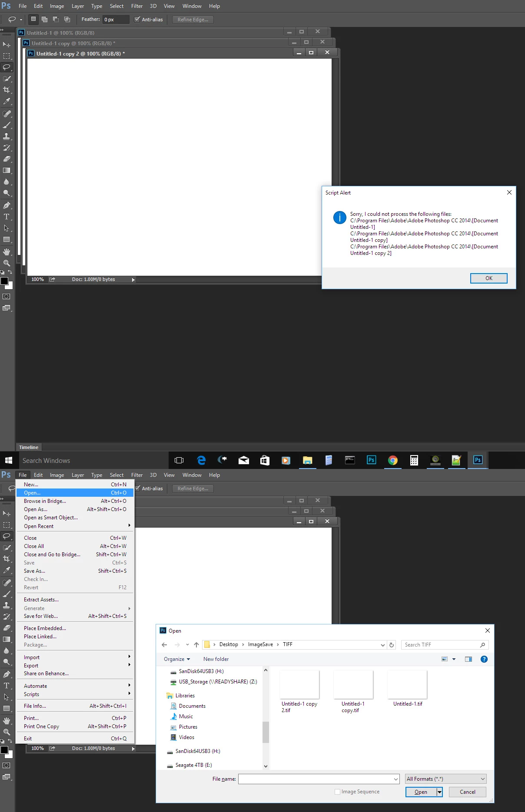Toggle Quick Mask mode beside the open File menu
Viewport: 525px width, 812px height.
click(7, 766)
